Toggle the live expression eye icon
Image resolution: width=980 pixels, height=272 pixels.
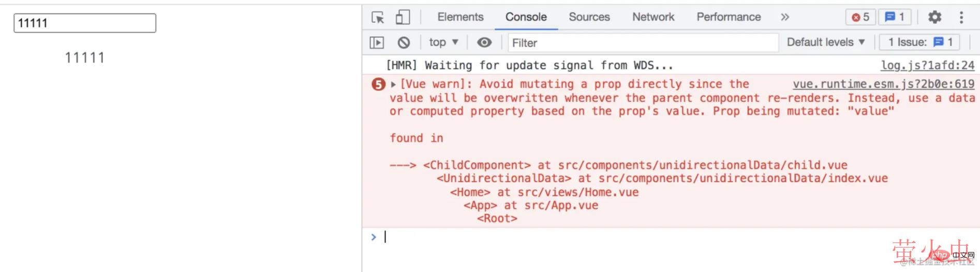tap(484, 42)
